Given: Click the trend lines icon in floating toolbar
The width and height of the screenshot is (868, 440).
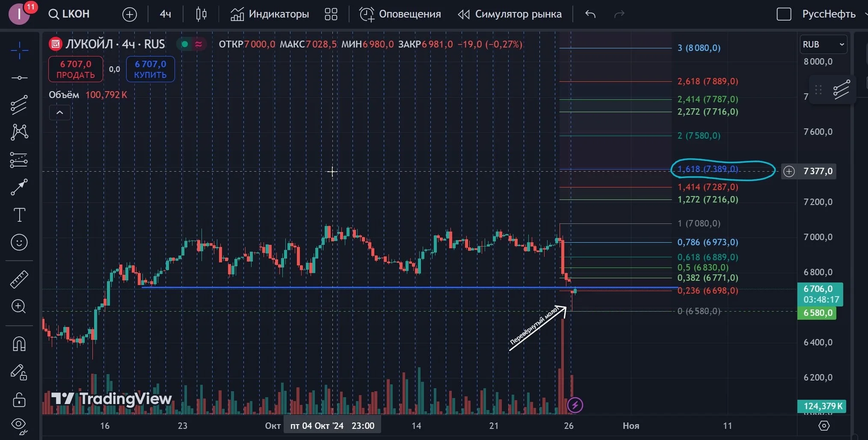Looking at the screenshot, I should tap(841, 90).
